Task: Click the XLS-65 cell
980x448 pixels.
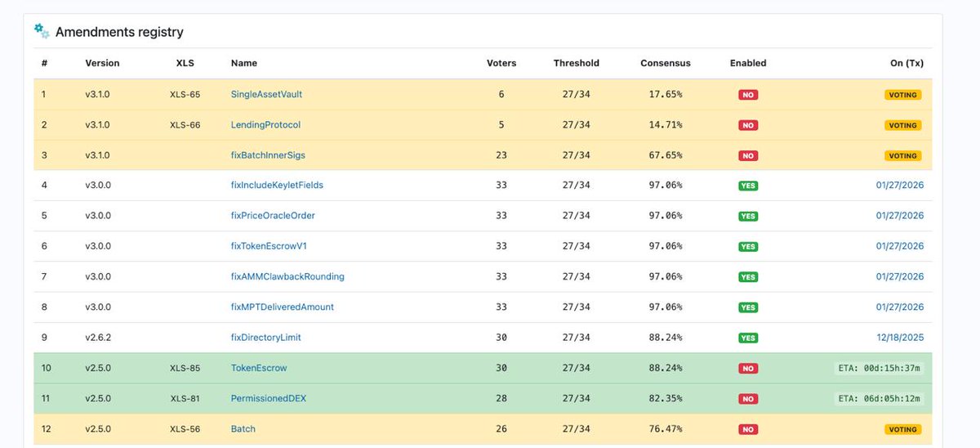Action: point(185,94)
